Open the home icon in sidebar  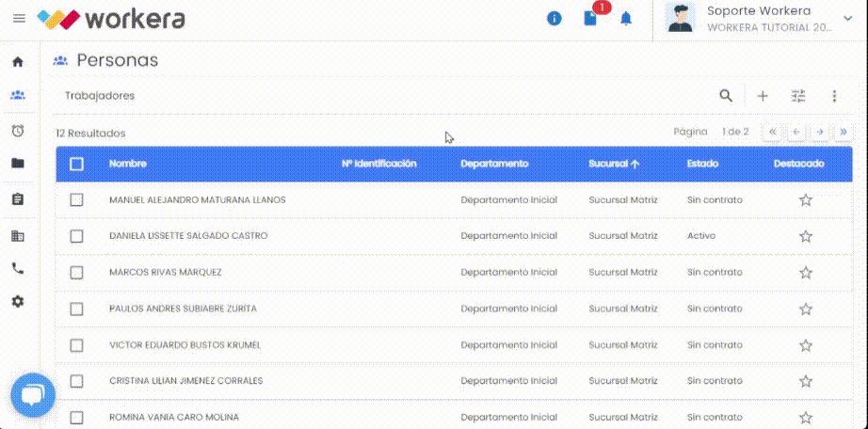pyautogui.click(x=18, y=62)
